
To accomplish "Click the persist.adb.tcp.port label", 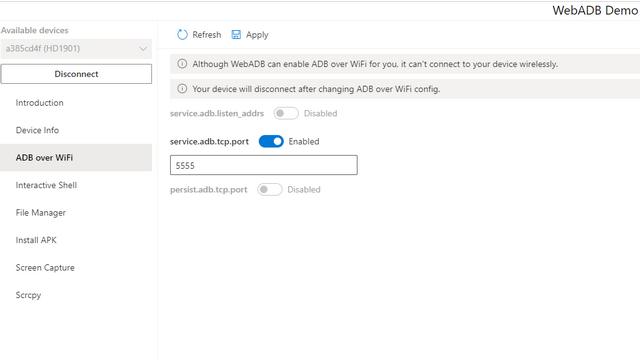I will point(209,190).
